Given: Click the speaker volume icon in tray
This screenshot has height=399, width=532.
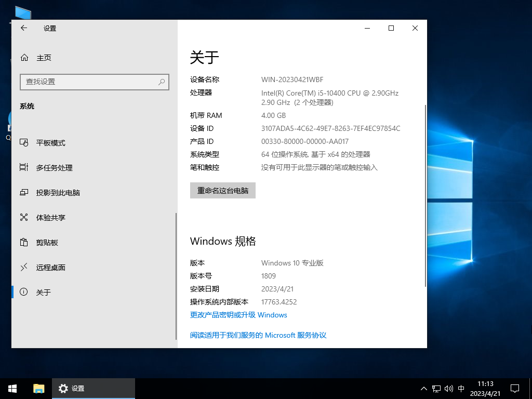Looking at the screenshot, I should pos(448,388).
